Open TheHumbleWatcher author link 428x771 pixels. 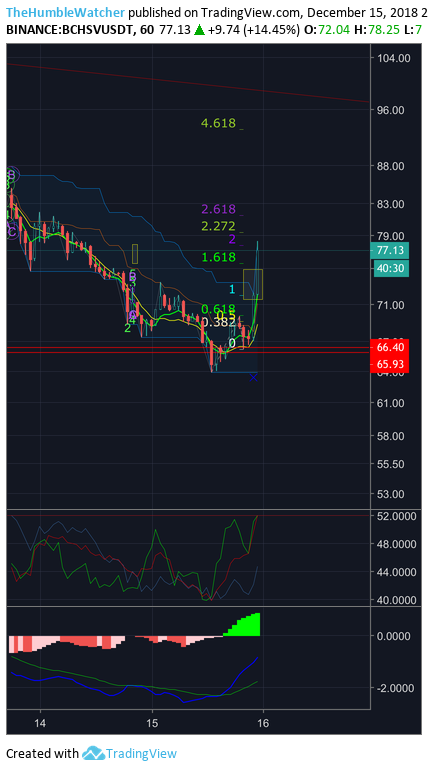click(65, 12)
